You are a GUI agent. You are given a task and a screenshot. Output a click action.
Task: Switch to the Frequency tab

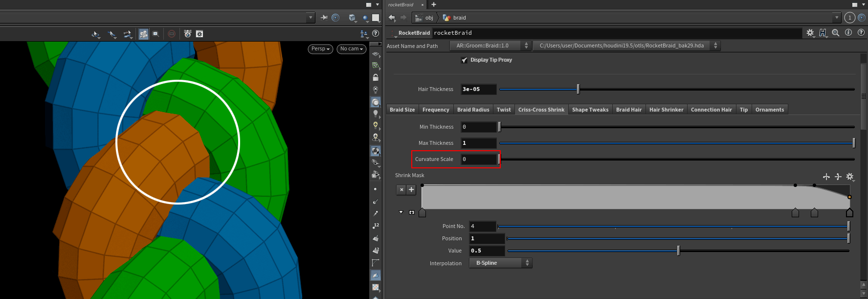pyautogui.click(x=436, y=110)
